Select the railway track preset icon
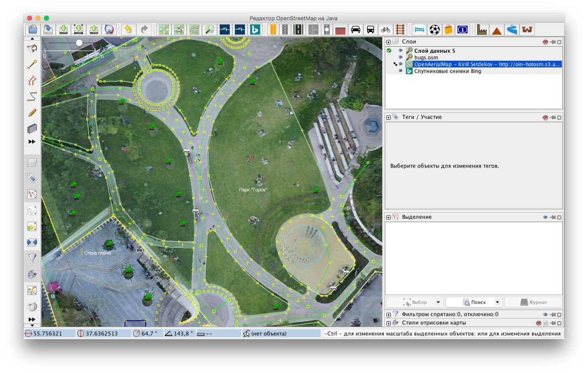 [401, 29]
